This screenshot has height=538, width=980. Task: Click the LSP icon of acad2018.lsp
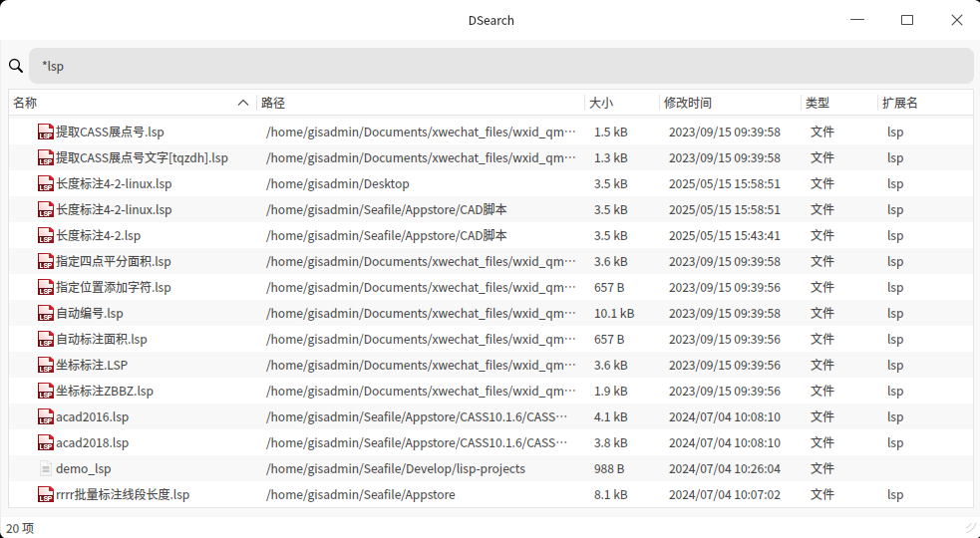46,443
